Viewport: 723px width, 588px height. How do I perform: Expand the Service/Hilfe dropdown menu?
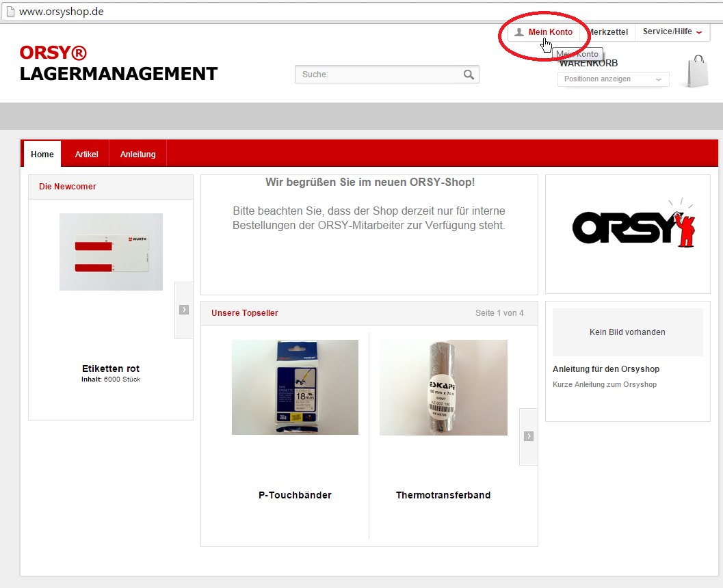672,31
